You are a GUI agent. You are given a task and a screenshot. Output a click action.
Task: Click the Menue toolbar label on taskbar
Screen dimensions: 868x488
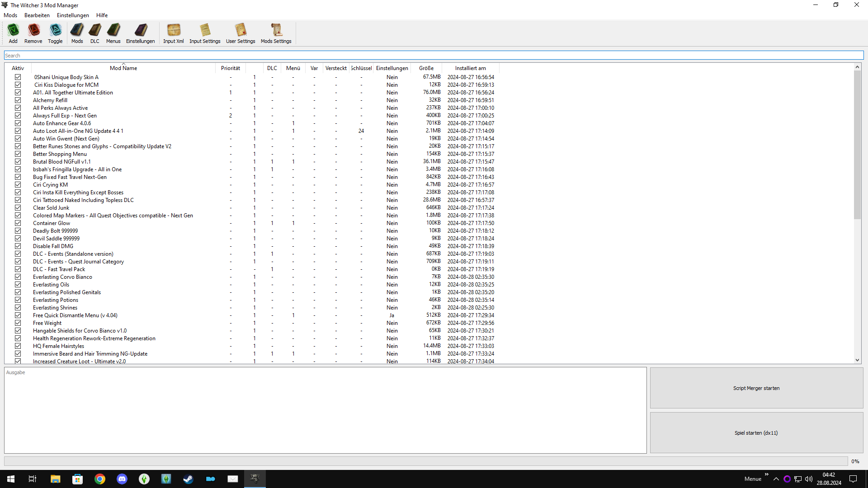[753, 479]
